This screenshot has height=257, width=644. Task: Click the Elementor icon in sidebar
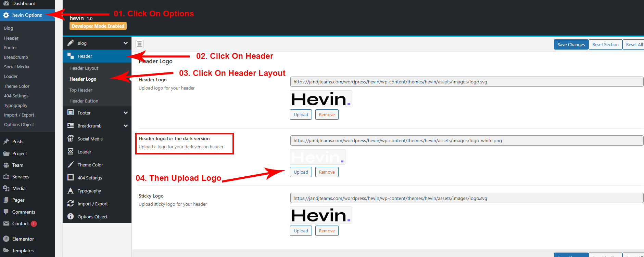point(6,239)
